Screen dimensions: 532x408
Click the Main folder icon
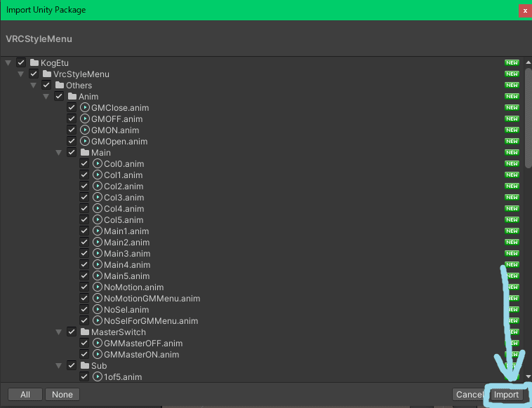85,153
